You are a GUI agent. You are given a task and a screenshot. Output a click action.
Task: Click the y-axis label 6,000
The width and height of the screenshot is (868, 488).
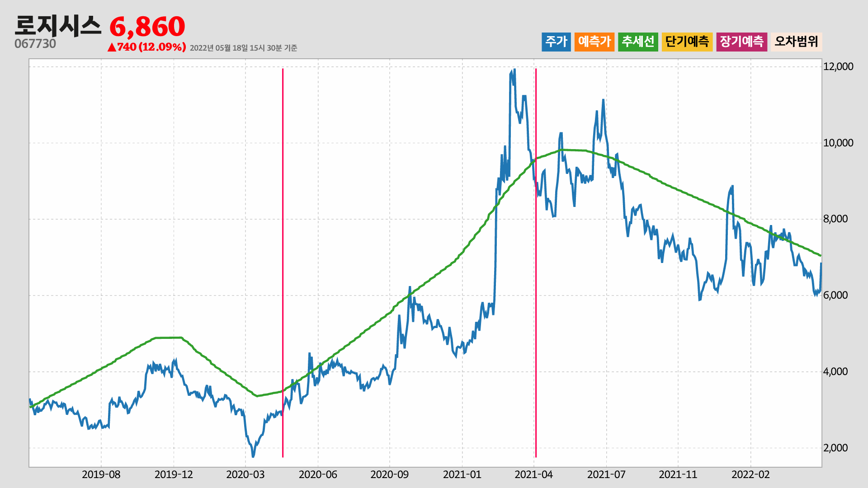(x=835, y=295)
